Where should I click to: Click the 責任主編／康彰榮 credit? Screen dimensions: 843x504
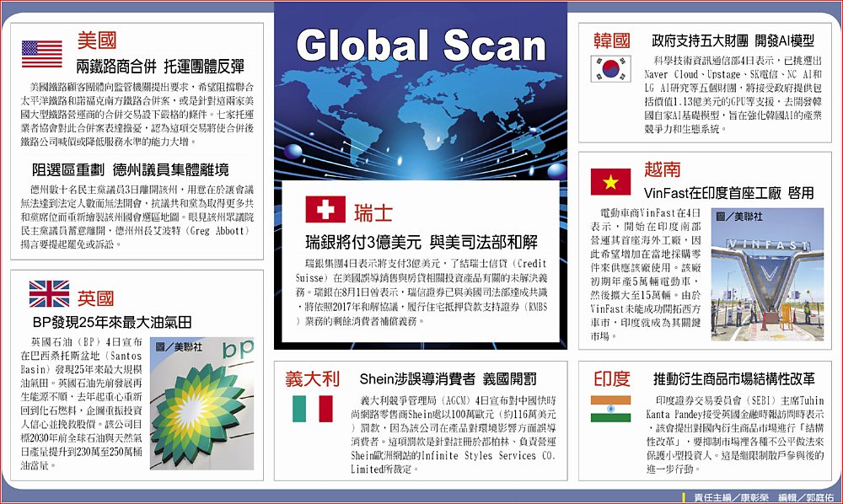click(x=731, y=498)
